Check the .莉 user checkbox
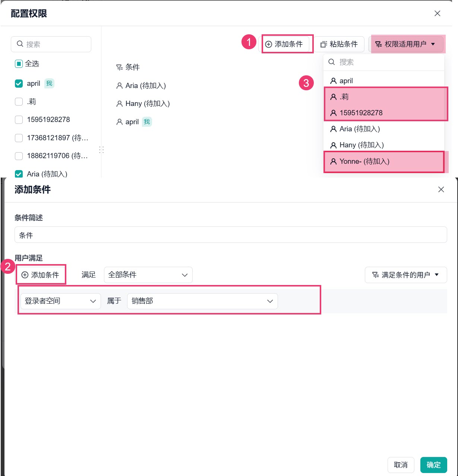The image size is (458, 476). coord(19,101)
